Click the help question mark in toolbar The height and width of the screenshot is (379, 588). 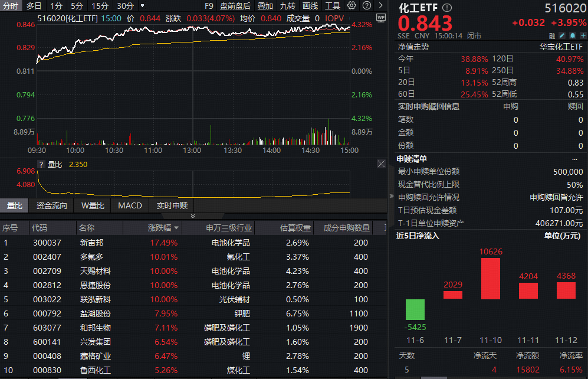point(368,6)
